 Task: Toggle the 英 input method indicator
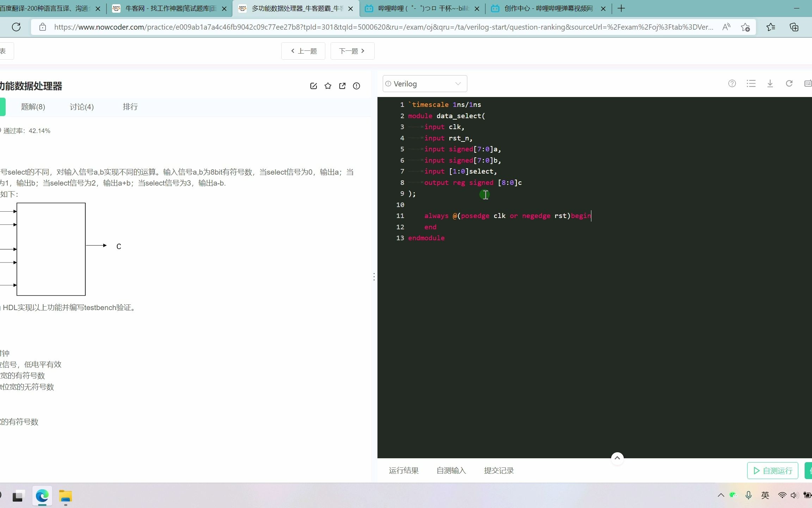point(765,495)
